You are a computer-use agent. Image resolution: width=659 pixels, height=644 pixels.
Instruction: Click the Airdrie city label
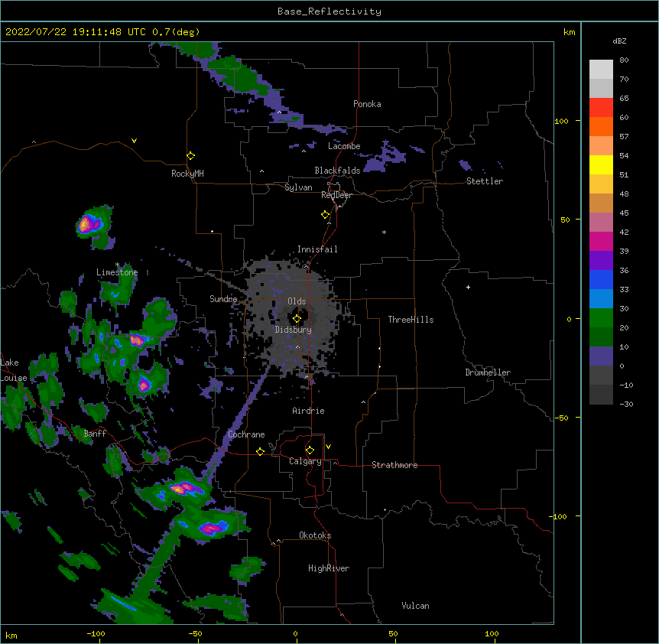[308, 411]
